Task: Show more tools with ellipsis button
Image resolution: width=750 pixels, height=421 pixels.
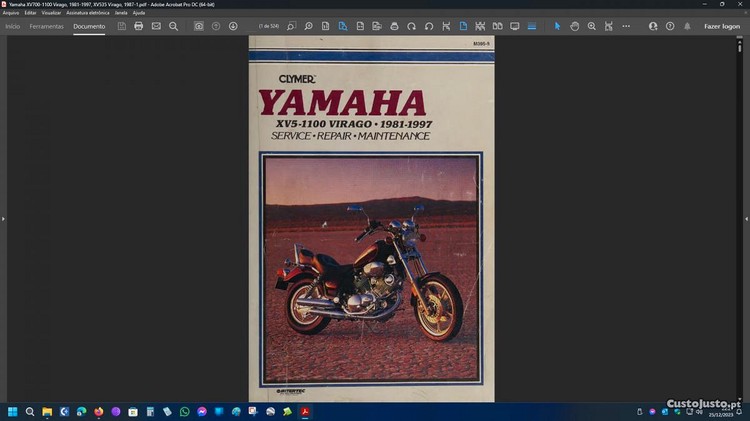Action: tap(626, 26)
